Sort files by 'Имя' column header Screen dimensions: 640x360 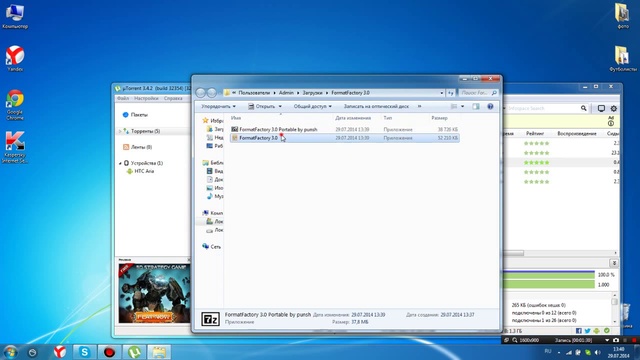tap(236, 118)
